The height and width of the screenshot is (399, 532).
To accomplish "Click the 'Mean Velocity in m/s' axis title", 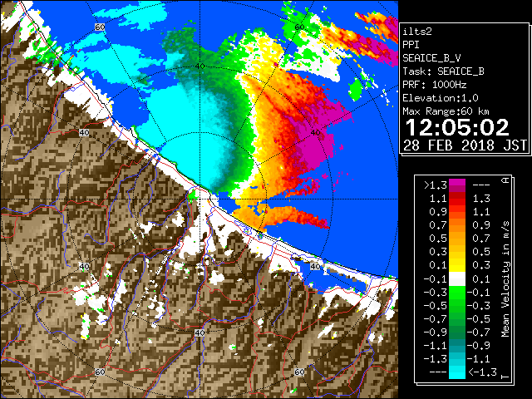I will (505, 279).
